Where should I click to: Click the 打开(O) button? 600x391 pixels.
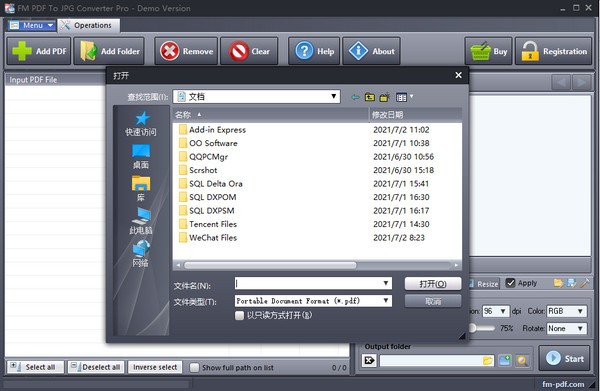point(433,284)
